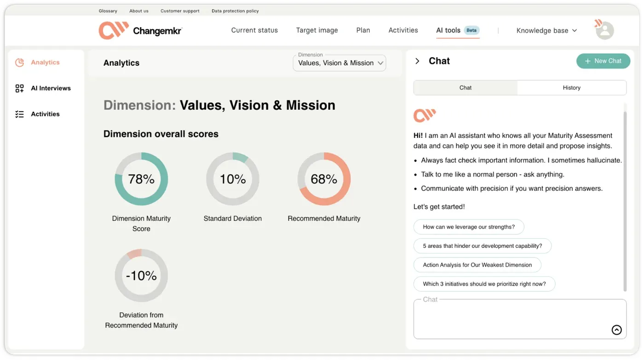Click the 10% Standard Deviation gauge
The height and width of the screenshot is (360, 644).
click(x=233, y=179)
